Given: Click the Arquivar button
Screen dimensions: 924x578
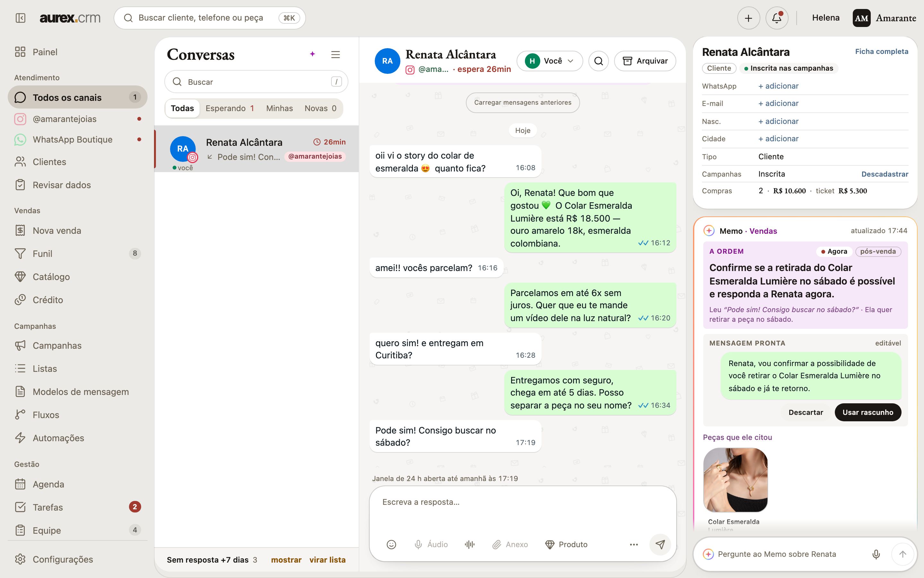Looking at the screenshot, I should [x=645, y=61].
